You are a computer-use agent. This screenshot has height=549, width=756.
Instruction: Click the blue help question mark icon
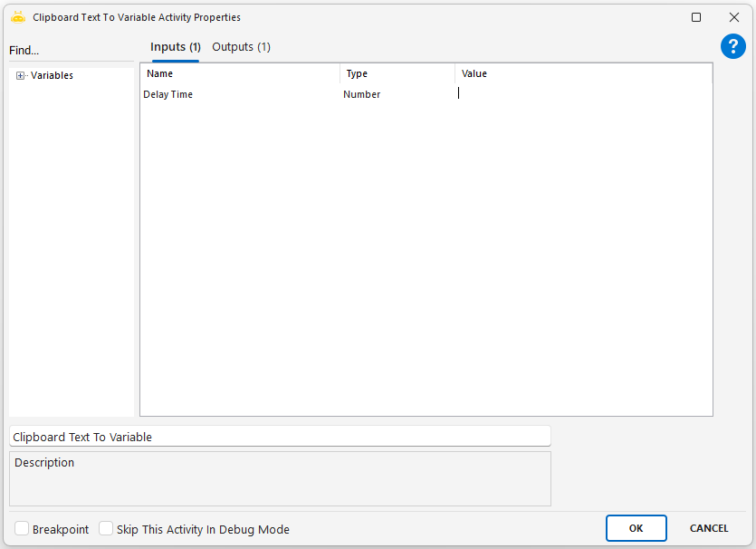pyautogui.click(x=732, y=47)
